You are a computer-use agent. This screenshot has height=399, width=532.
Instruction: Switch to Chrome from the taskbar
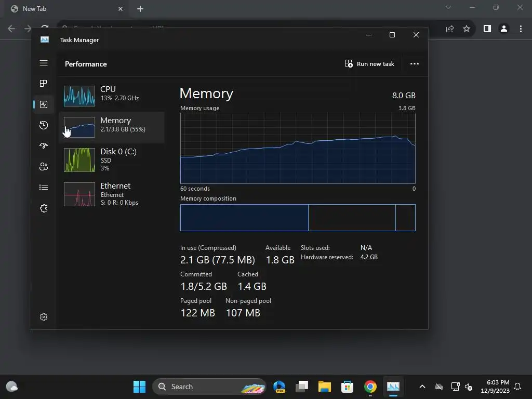(370, 387)
